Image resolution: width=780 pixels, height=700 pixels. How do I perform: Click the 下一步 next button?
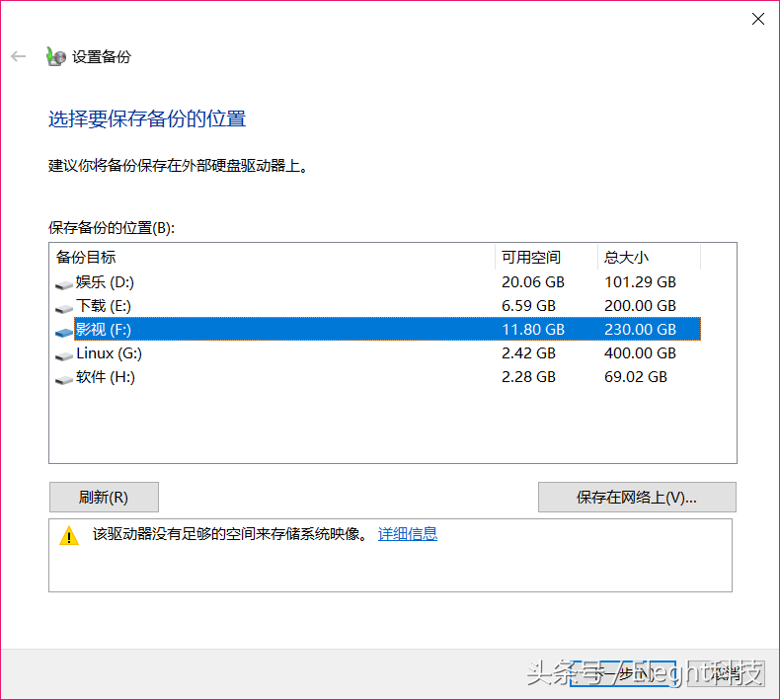coord(623,674)
